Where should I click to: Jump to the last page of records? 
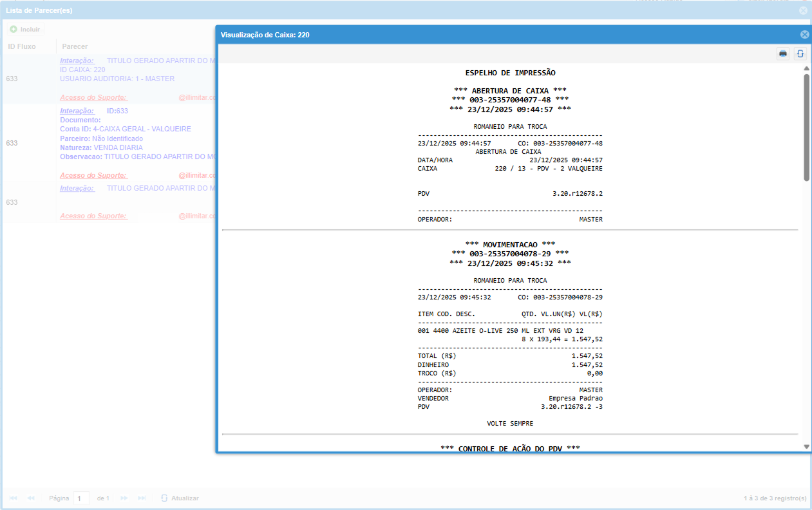(x=142, y=498)
